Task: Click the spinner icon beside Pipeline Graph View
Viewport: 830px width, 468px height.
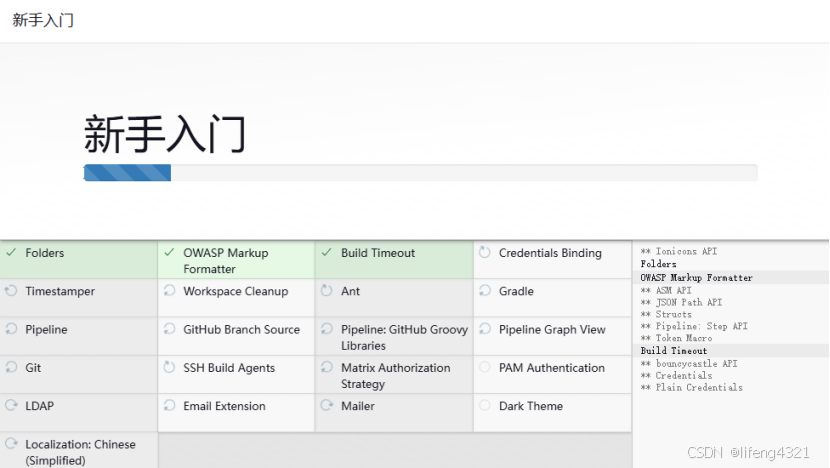Action: tap(485, 329)
